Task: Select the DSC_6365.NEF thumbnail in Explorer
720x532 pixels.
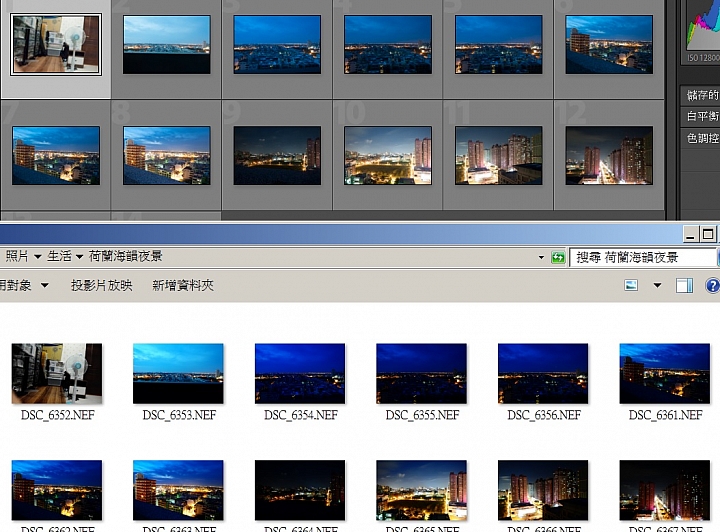Action: (x=422, y=490)
